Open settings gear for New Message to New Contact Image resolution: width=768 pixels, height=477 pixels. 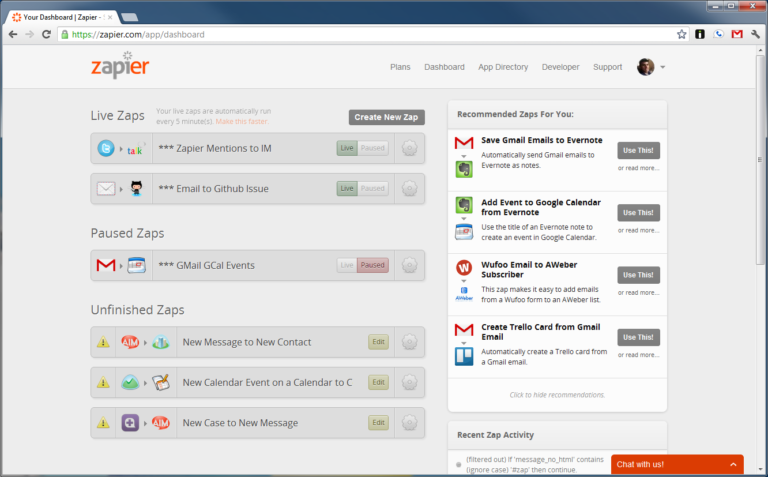tap(409, 342)
